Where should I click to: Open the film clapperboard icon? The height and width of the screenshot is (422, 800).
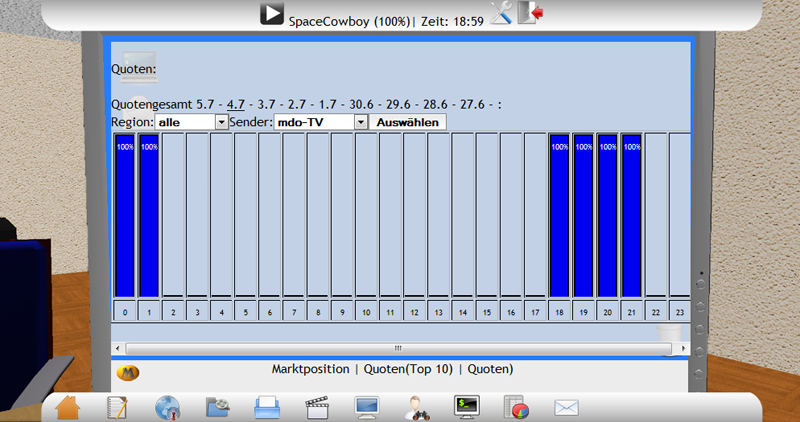tap(317, 407)
